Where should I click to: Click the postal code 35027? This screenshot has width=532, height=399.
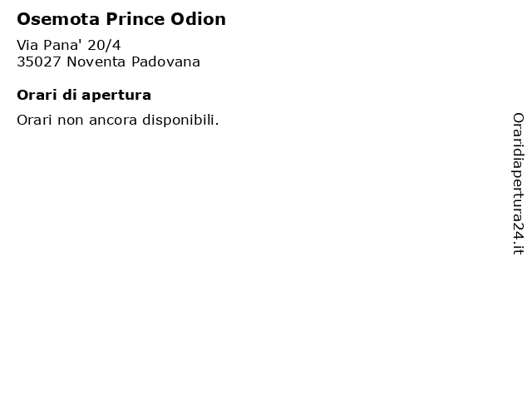[39, 62]
